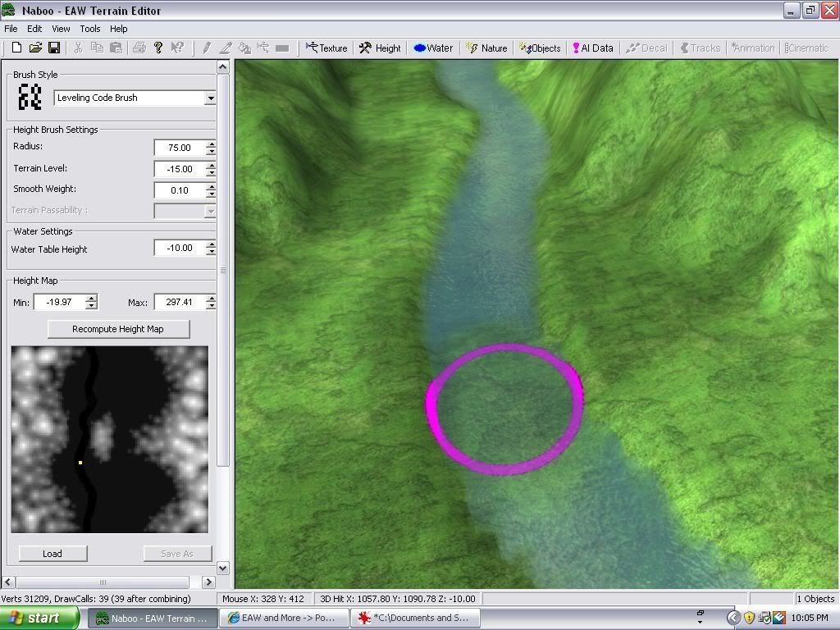The width and height of the screenshot is (840, 630).
Task: Switch to EAW and More browser taskbar button
Action: [284, 619]
